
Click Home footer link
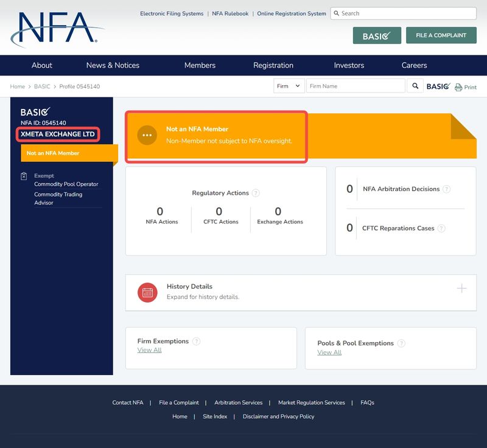point(180,416)
